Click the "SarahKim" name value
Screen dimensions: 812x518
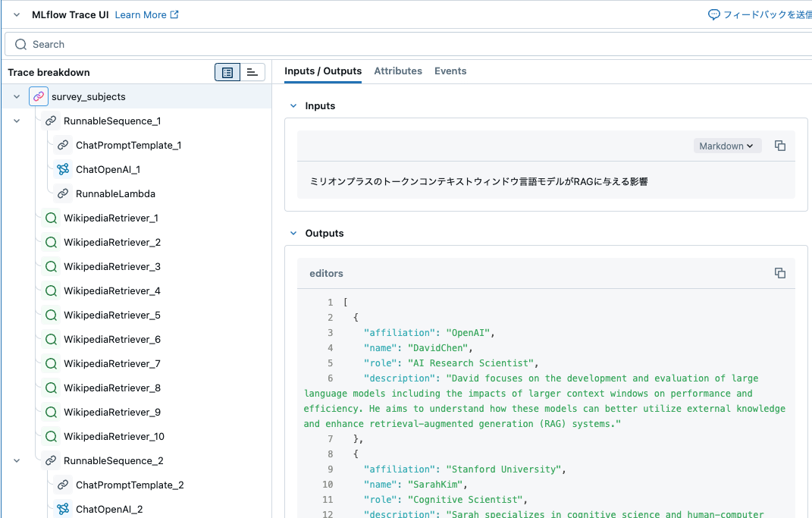tap(435, 485)
